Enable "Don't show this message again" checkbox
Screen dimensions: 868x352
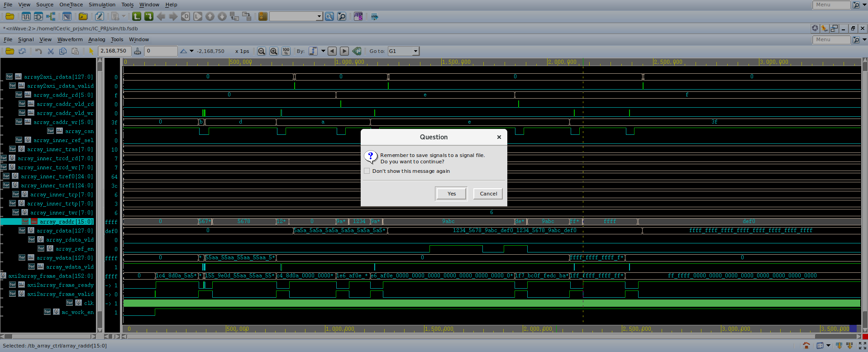coord(367,171)
